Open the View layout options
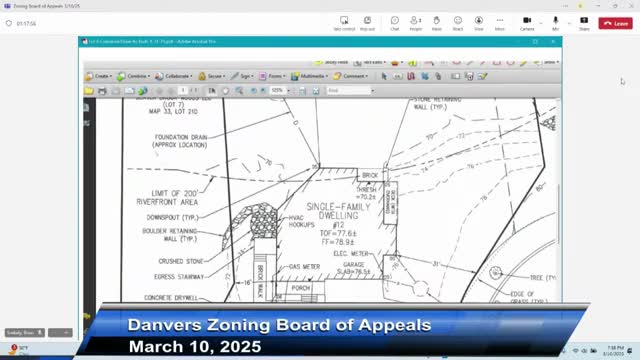Viewport: 640px width, 360px height. (x=479, y=23)
